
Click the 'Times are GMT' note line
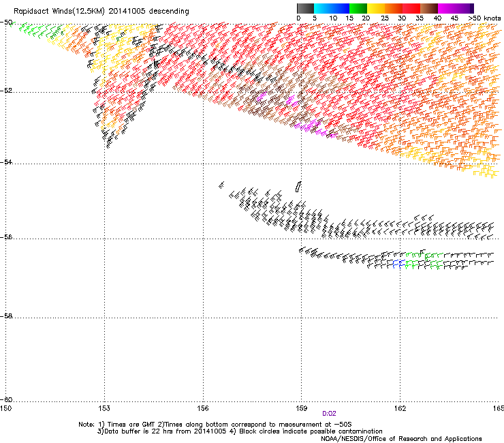(x=215, y=425)
